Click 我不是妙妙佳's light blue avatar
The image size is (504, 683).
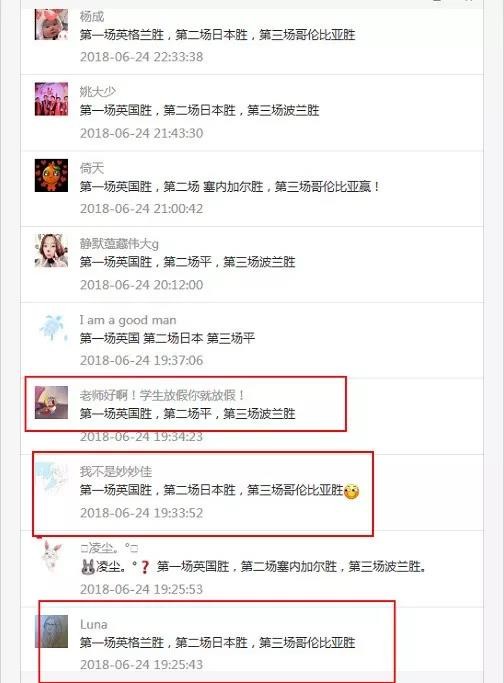(51, 479)
